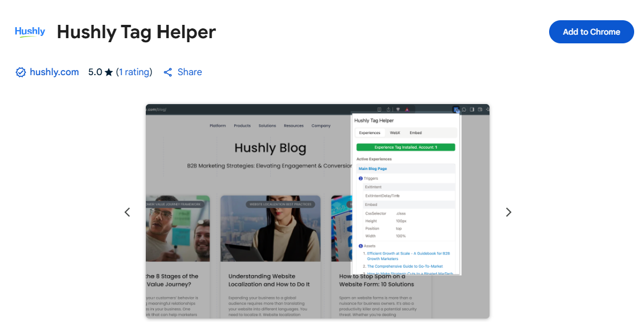
Task: Click the Company menu in screenshot
Action: coord(321,126)
